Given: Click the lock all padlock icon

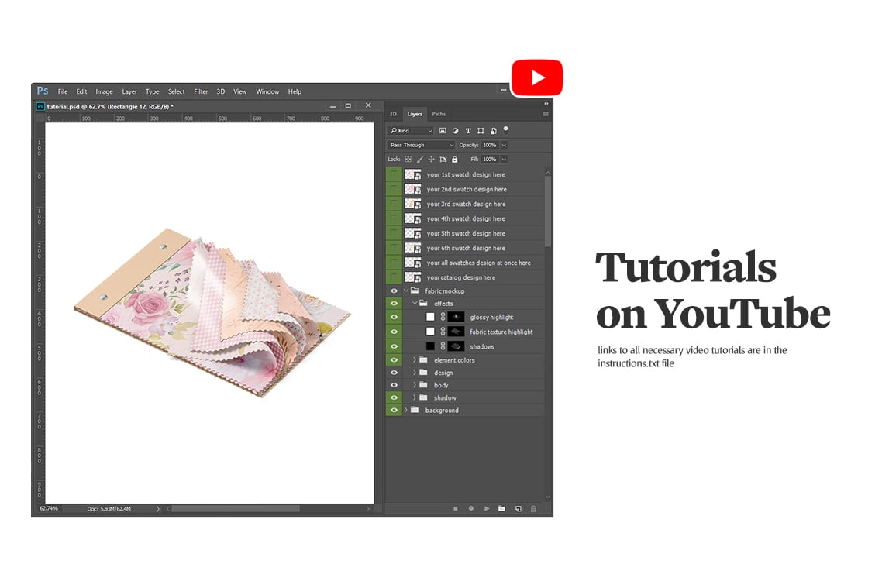Looking at the screenshot, I should click(x=455, y=160).
